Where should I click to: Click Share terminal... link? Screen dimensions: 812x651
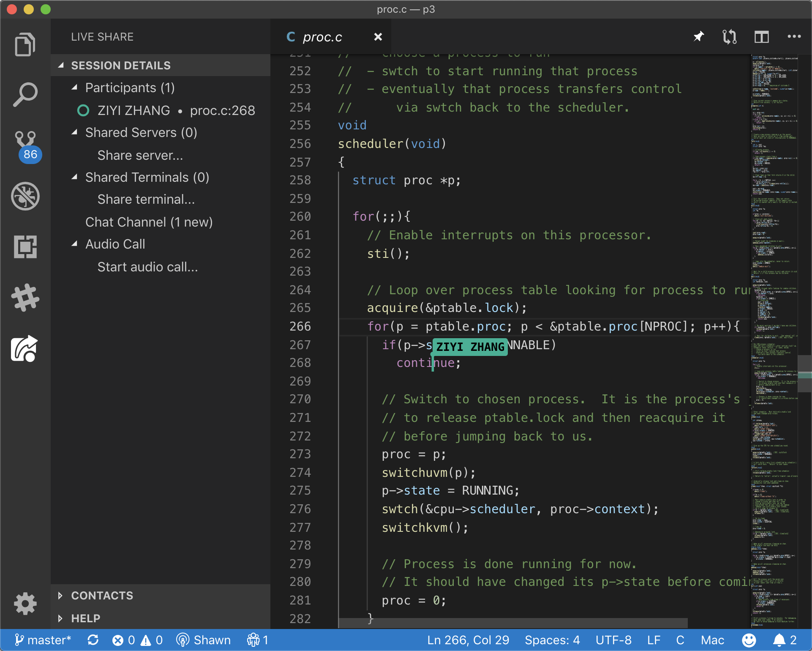pos(146,199)
